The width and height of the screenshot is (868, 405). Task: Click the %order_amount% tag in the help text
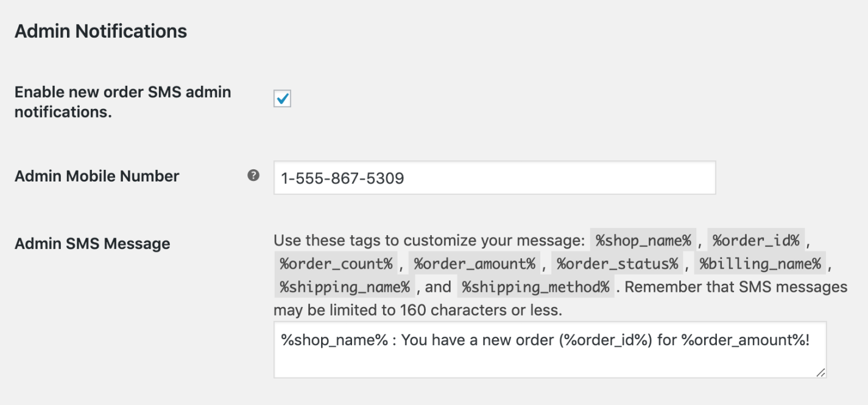click(x=475, y=264)
